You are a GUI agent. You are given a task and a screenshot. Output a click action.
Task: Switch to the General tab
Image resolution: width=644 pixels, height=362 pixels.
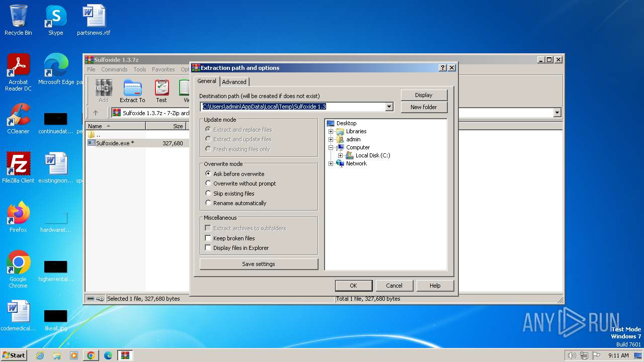[207, 81]
